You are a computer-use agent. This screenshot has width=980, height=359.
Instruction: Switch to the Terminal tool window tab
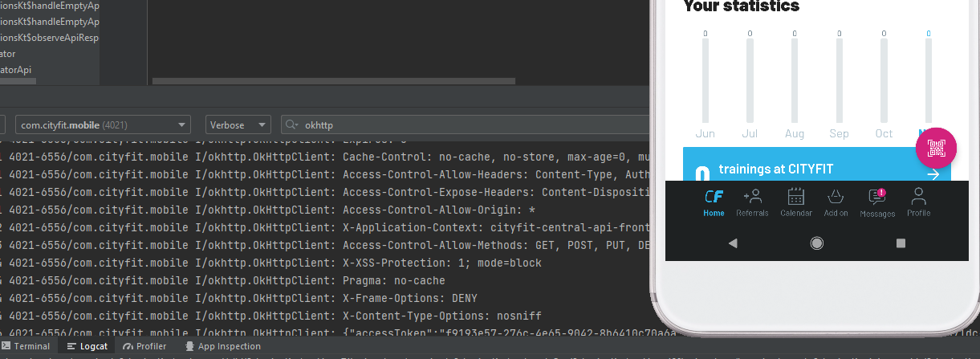(26, 346)
